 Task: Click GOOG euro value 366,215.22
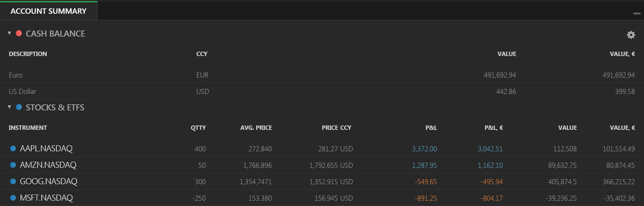[x=619, y=182]
